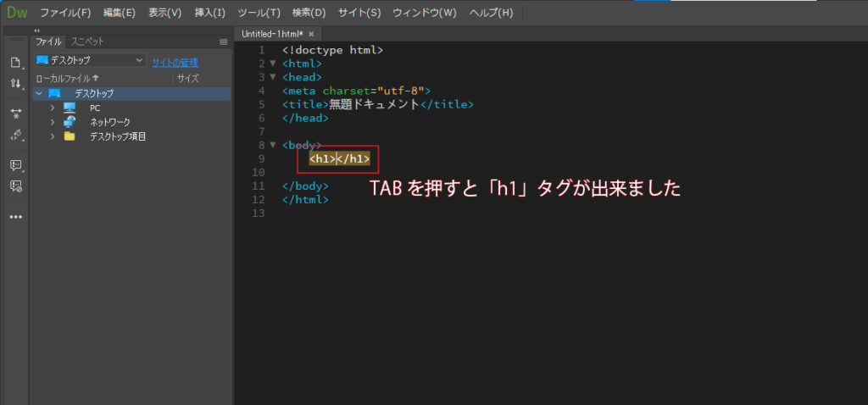This screenshot has width=868, height=405.
Task: Click the Network globe icon
Action: (x=70, y=122)
